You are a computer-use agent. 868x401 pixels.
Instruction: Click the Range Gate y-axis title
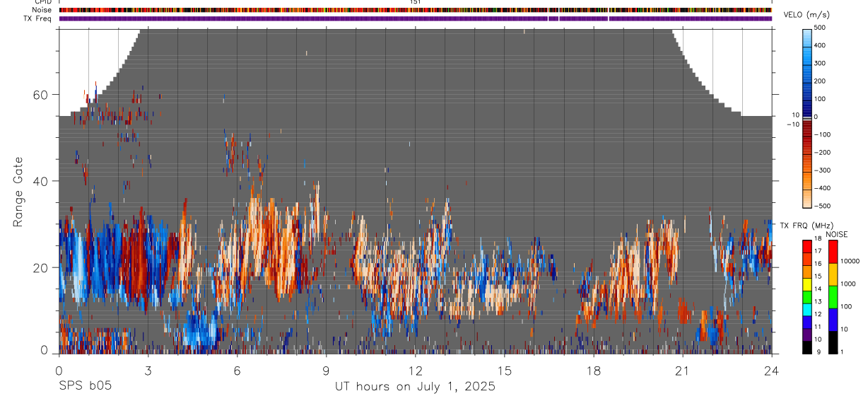pos(18,192)
